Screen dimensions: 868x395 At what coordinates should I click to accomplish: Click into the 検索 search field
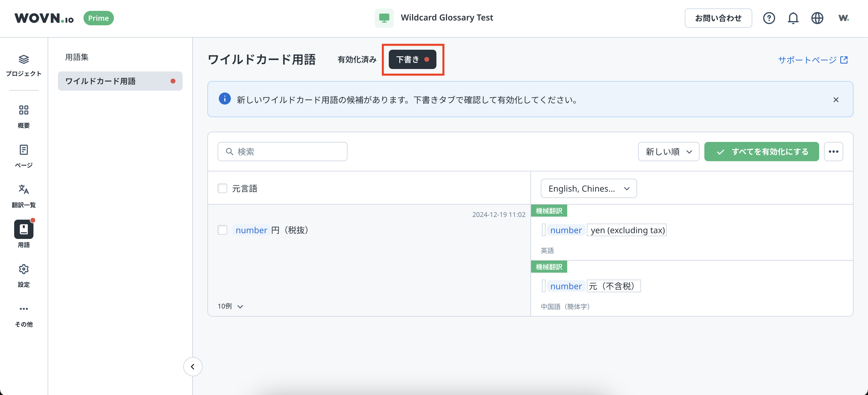tap(282, 152)
